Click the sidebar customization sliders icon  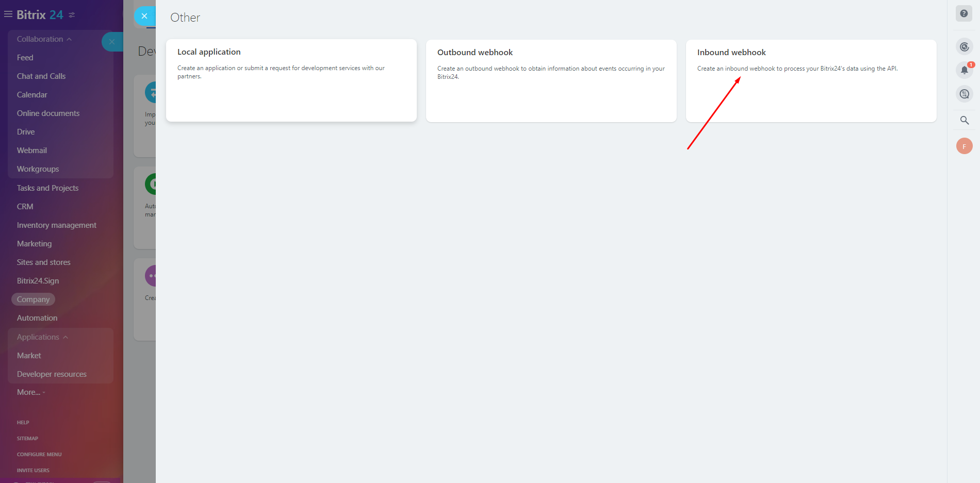(72, 14)
